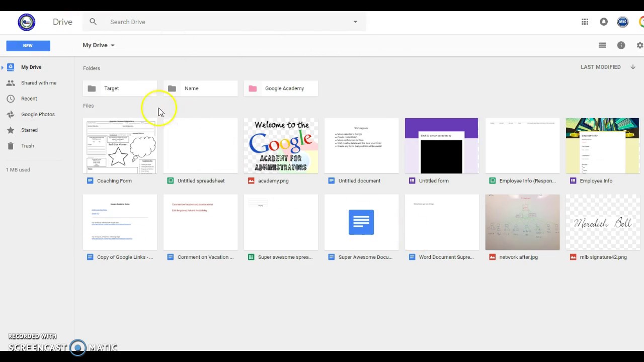644x362 pixels.
Task: Select My Drive in the sidebar
Action: tap(31, 67)
